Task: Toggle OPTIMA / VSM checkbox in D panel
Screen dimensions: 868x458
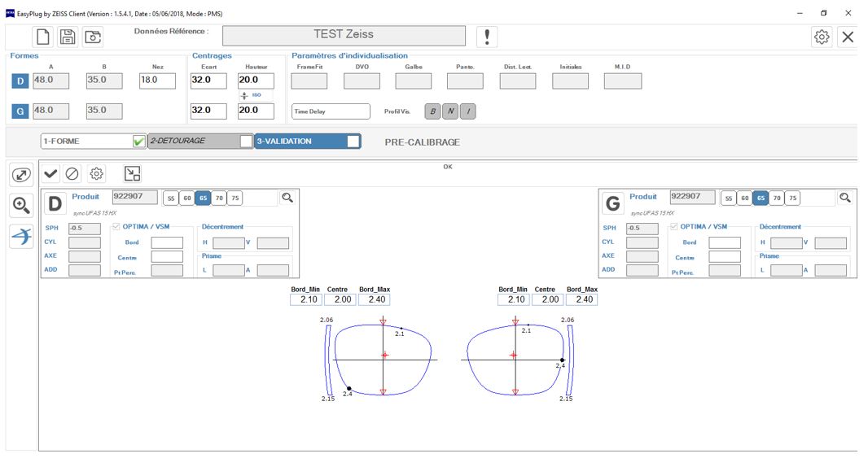Action: tap(116, 227)
